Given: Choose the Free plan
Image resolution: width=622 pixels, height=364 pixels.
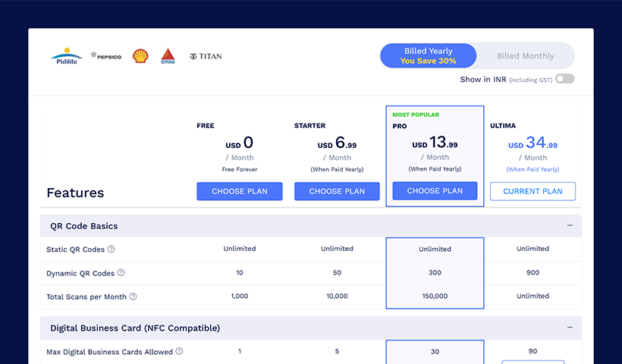Looking at the screenshot, I should pyautogui.click(x=240, y=191).
